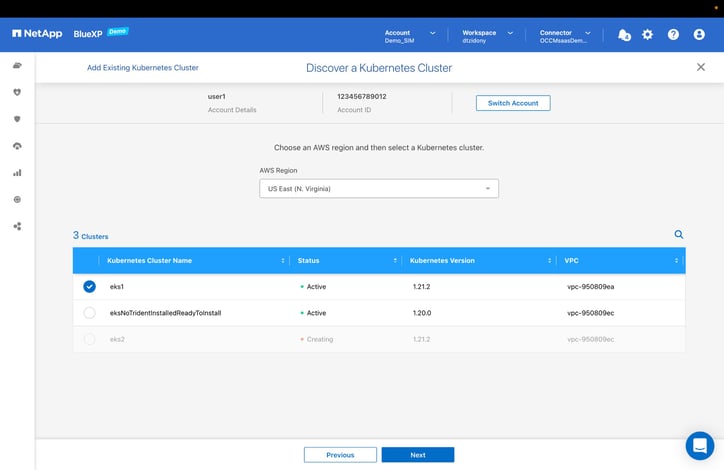Viewport: 724px width, 470px height.
Task: Open the help question mark icon
Action: 673,34
